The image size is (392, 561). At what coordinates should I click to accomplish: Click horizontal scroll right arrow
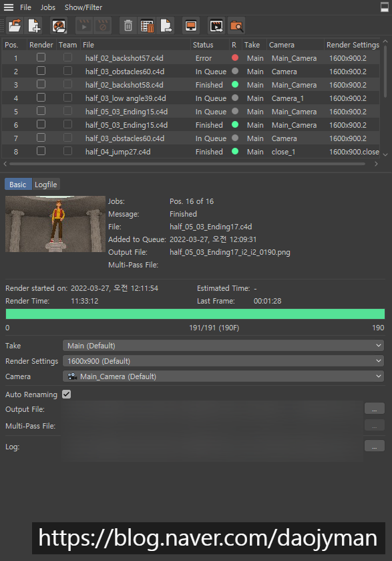(x=376, y=164)
